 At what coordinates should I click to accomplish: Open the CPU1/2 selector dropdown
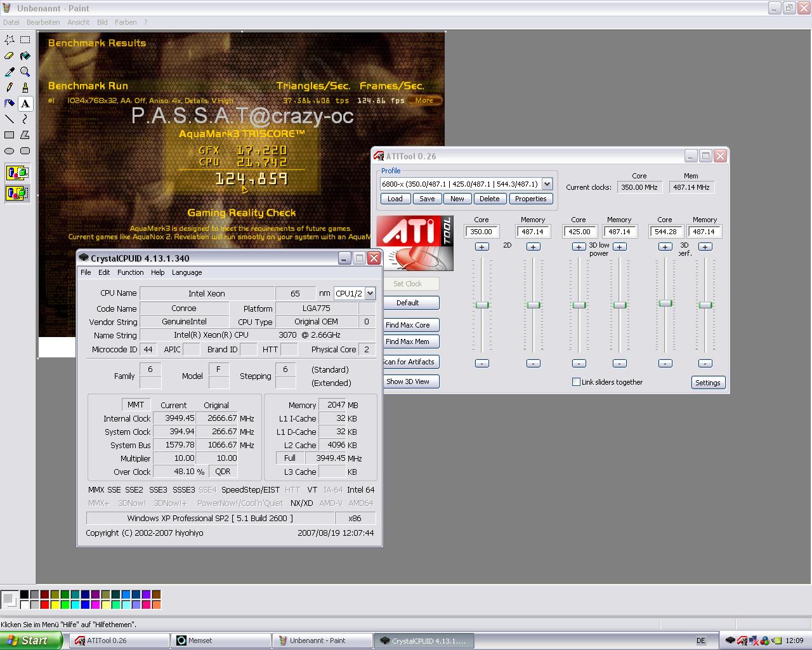click(x=370, y=293)
